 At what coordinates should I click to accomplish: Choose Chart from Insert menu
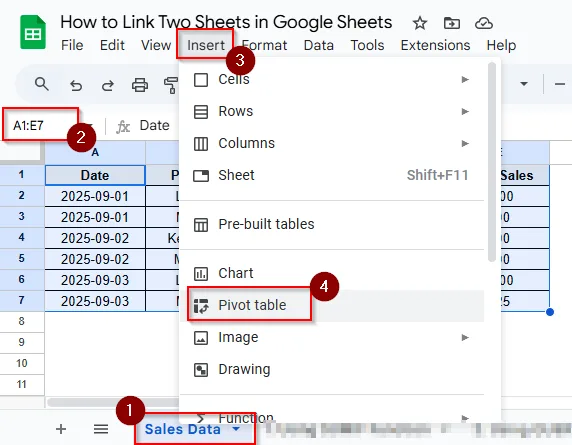[332, 274]
